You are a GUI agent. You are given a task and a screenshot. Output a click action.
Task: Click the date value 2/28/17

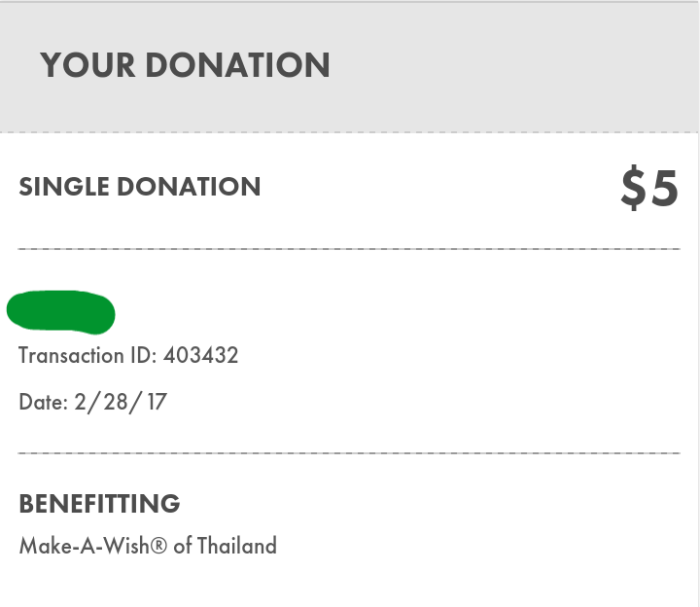pos(121,402)
